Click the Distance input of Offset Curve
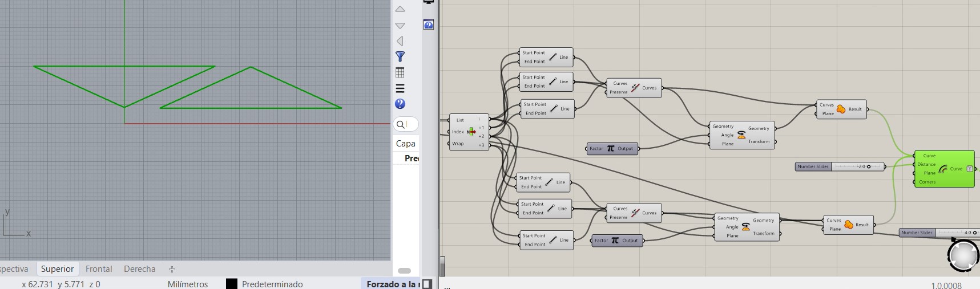Image resolution: width=980 pixels, height=289 pixels. 926,164
